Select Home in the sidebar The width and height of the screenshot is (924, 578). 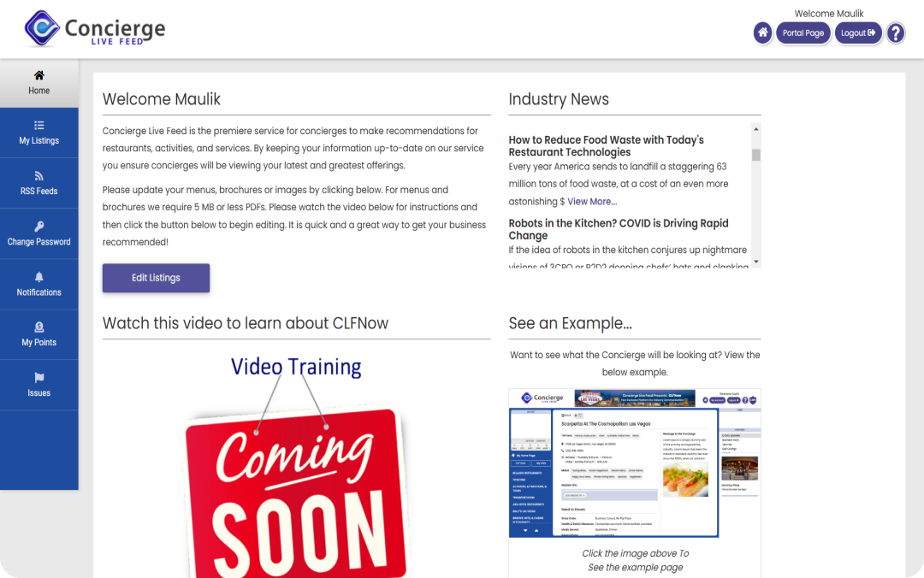tap(38, 83)
